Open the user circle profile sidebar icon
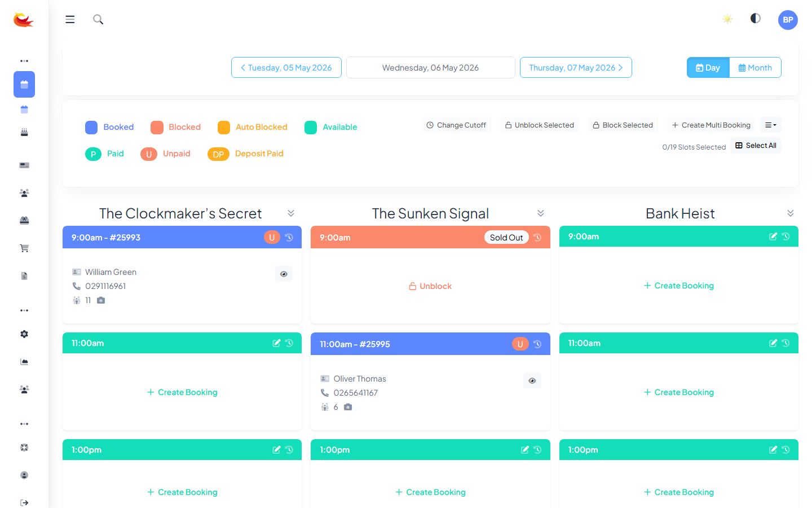This screenshot has width=812, height=508. click(24, 475)
